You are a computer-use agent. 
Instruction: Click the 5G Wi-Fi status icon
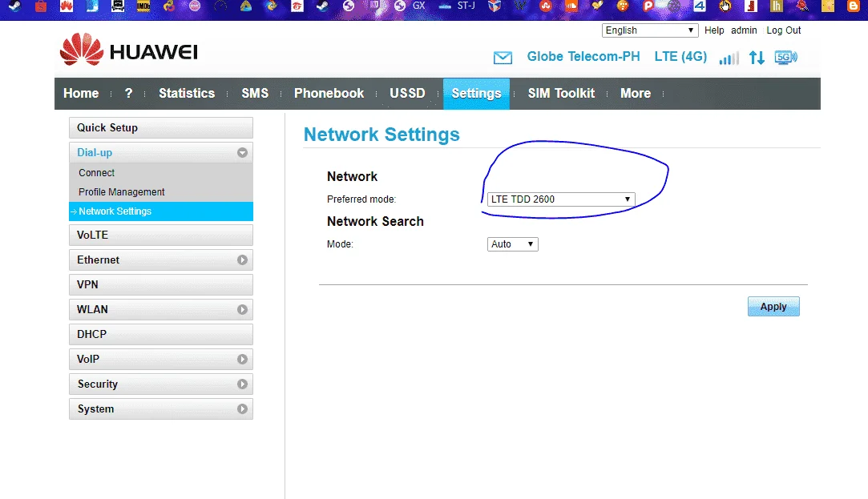[786, 57]
